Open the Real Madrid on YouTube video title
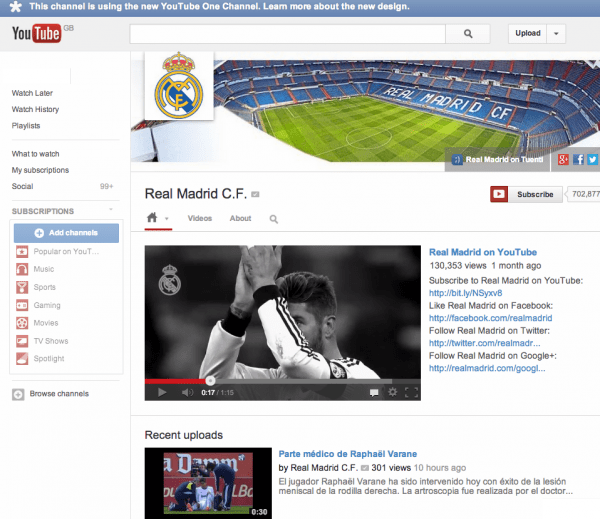The image size is (600, 519). click(483, 252)
